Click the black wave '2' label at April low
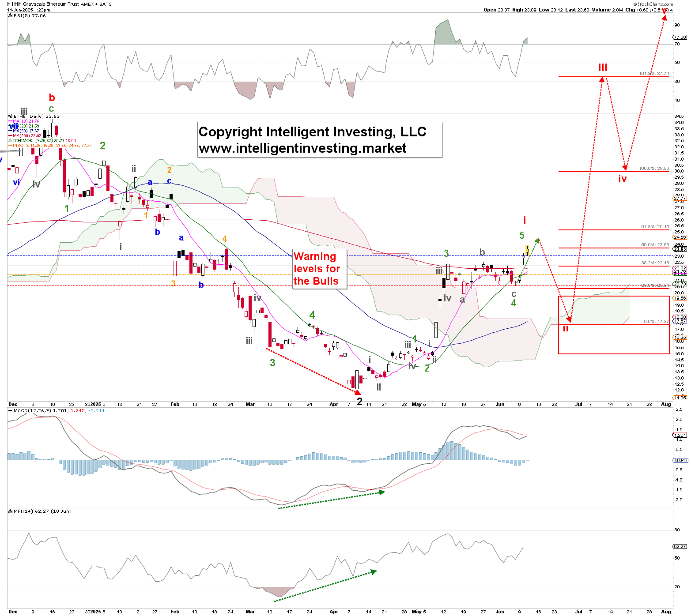 click(x=359, y=402)
